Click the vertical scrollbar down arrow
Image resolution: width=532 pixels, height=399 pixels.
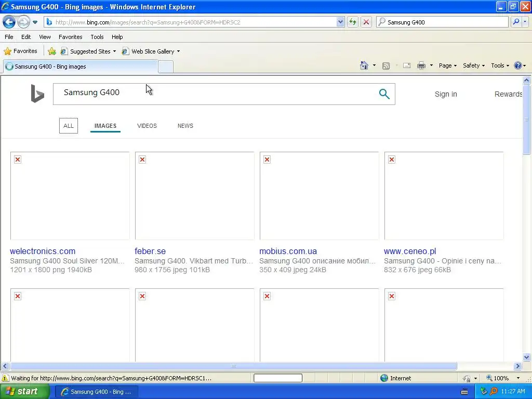click(527, 357)
